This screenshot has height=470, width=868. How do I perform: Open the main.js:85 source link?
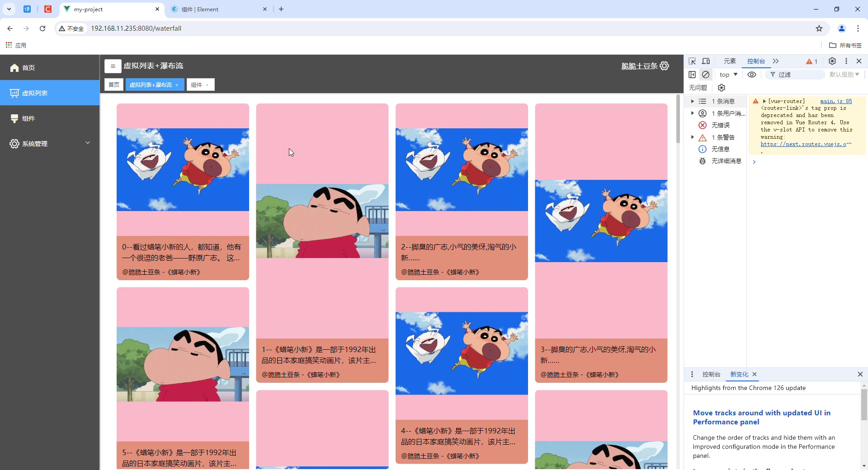836,101
